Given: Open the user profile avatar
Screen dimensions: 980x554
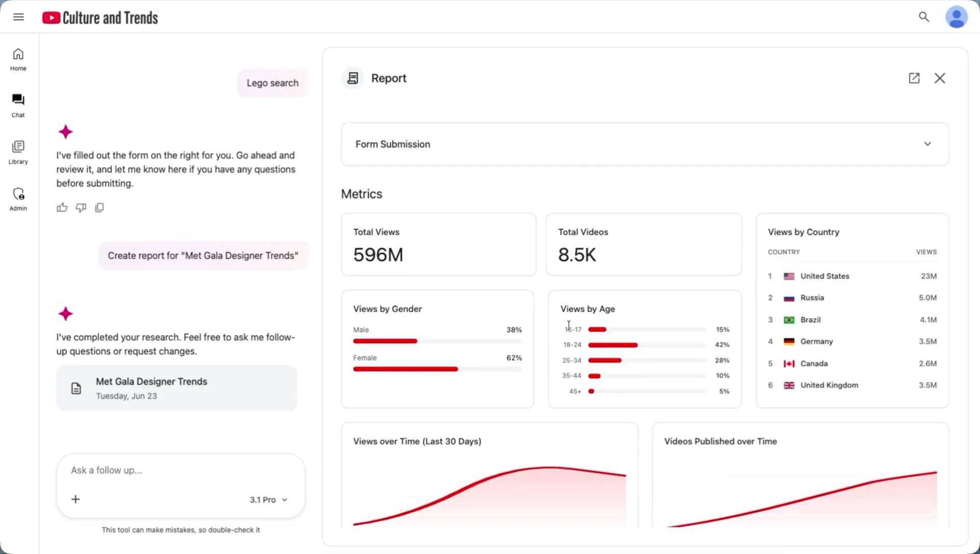Looking at the screenshot, I should tap(957, 17).
